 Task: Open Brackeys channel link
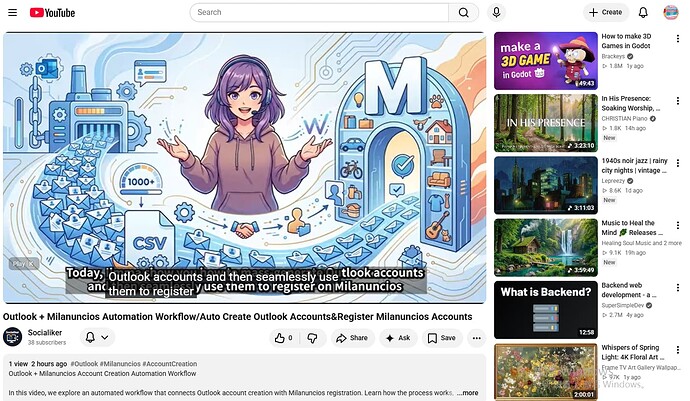click(613, 56)
